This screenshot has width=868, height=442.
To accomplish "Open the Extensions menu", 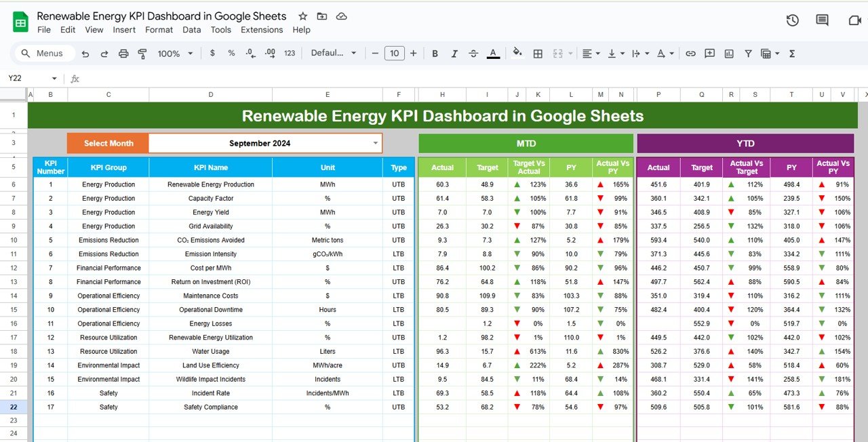I will (262, 30).
